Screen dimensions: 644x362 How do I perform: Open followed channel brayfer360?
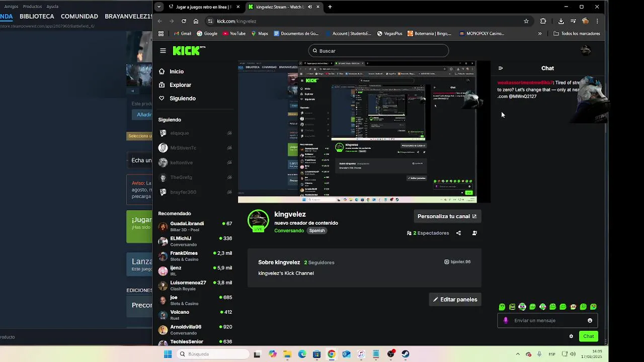pyautogui.click(x=195, y=192)
